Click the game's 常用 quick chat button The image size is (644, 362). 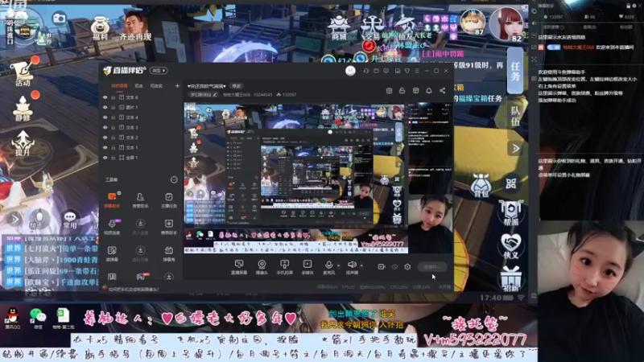(x=70, y=220)
